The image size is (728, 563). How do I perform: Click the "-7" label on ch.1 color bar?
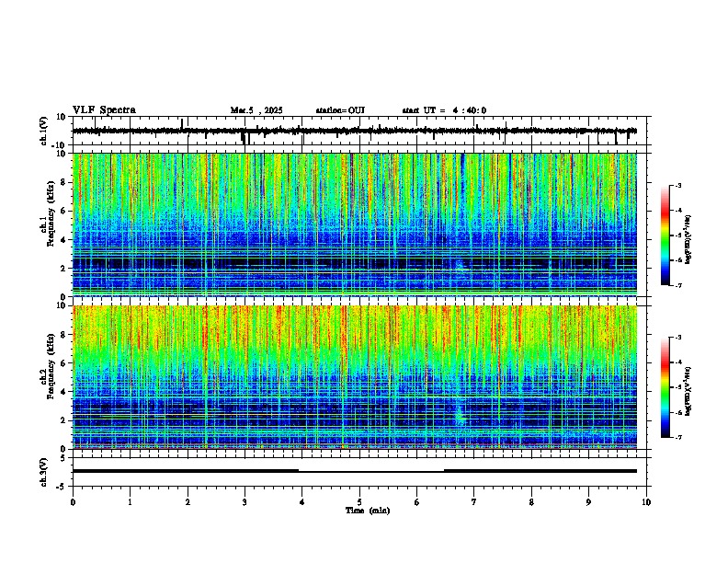coord(677,285)
